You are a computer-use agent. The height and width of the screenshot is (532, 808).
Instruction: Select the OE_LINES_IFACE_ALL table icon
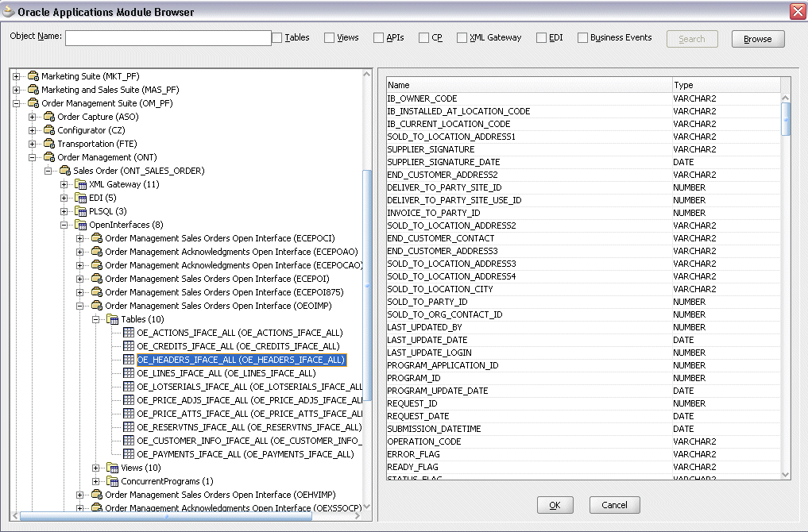tap(128, 372)
